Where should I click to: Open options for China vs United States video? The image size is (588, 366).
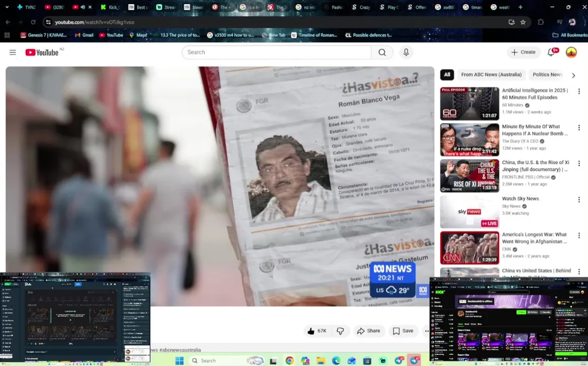(579, 271)
